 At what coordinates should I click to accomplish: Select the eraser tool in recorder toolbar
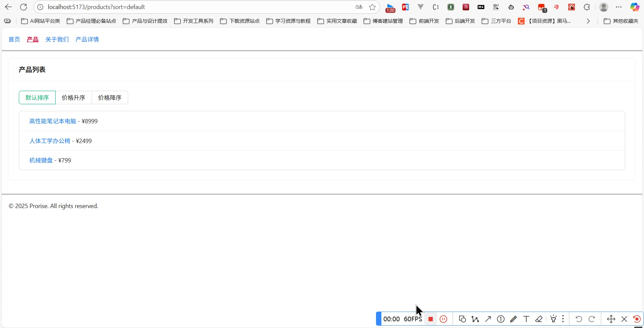(x=539, y=319)
